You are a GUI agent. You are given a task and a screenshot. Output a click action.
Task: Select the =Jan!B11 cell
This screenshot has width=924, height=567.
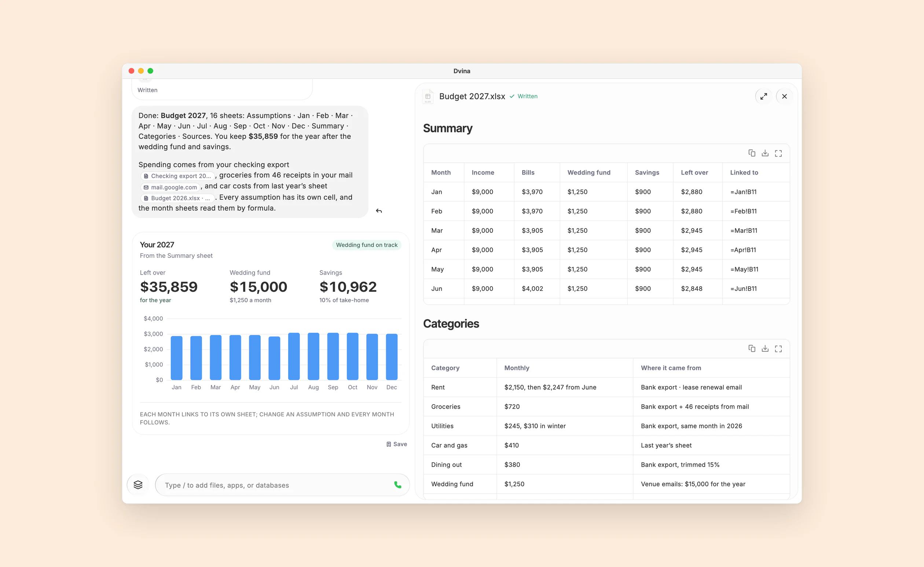point(756,192)
